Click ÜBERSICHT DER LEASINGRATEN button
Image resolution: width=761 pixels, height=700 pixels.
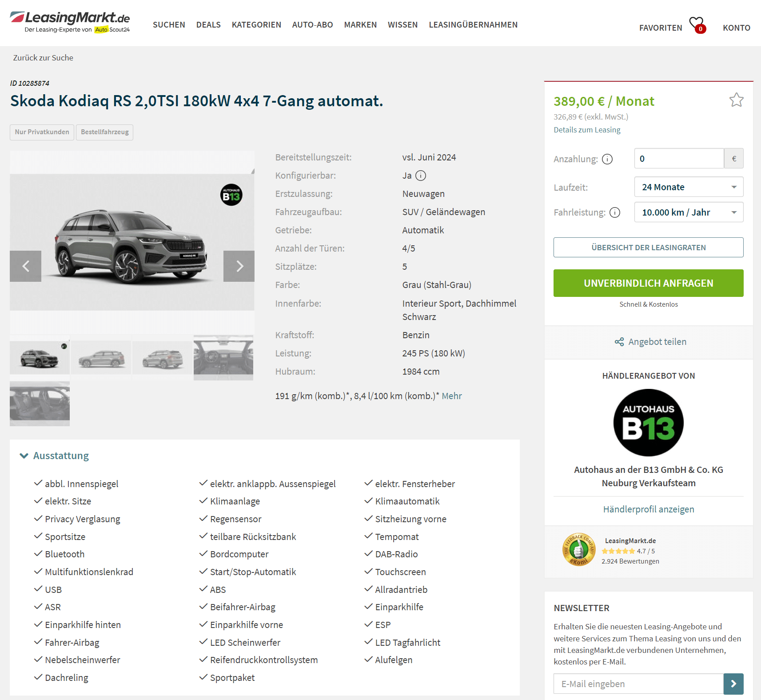(x=648, y=248)
